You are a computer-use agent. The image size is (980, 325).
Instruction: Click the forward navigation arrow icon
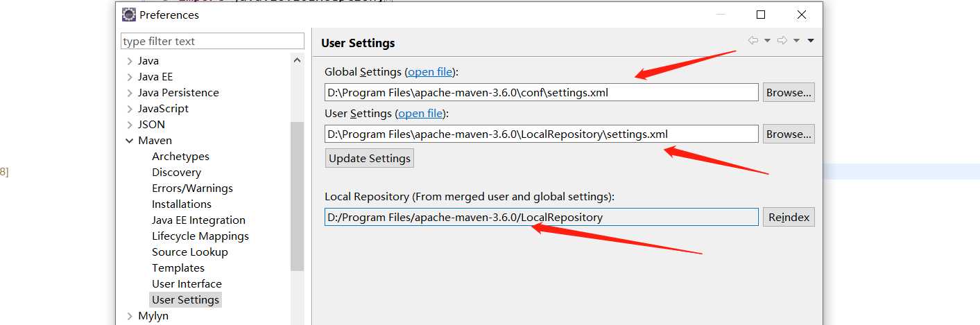tap(782, 41)
